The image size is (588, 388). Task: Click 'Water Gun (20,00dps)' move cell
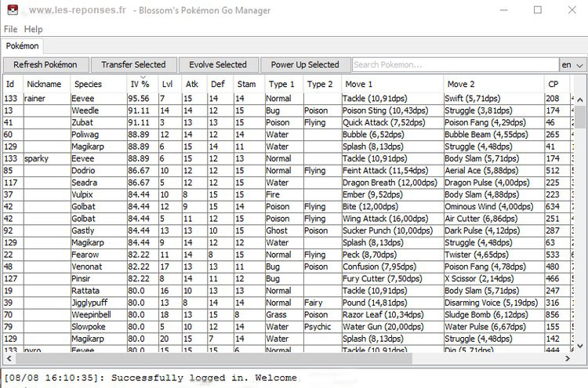(392, 327)
